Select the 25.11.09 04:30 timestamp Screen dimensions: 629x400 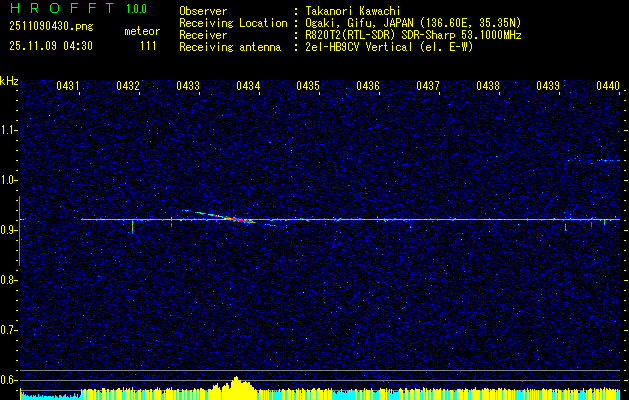tap(50, 46)
